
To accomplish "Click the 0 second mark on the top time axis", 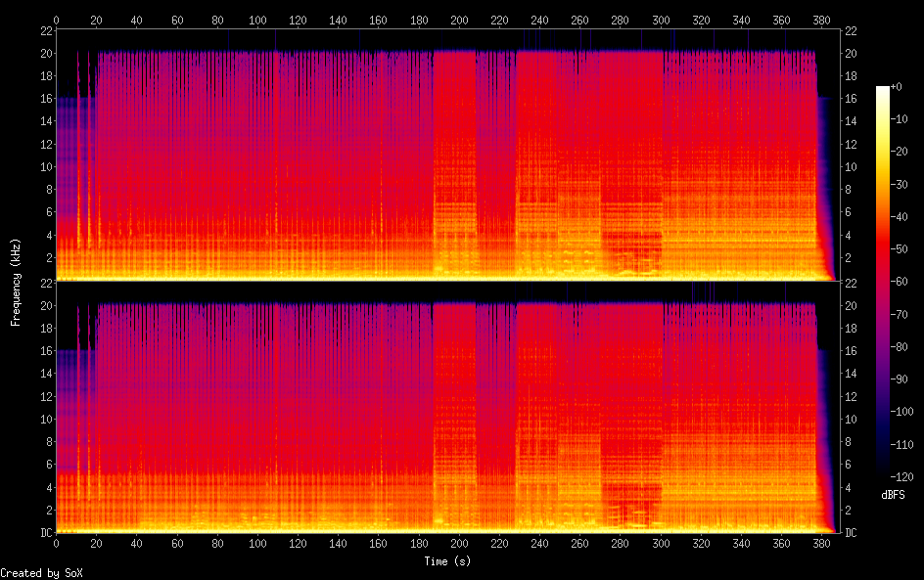I will [x=56, y=20].
